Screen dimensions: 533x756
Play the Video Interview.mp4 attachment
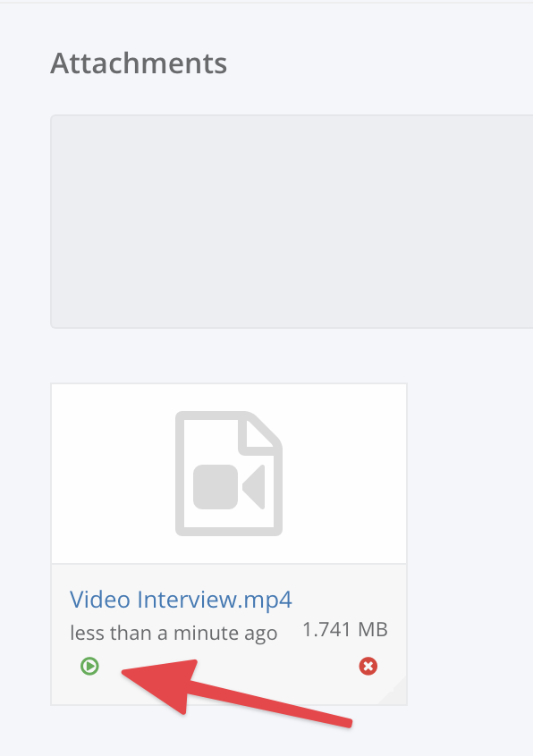(89, 667)
